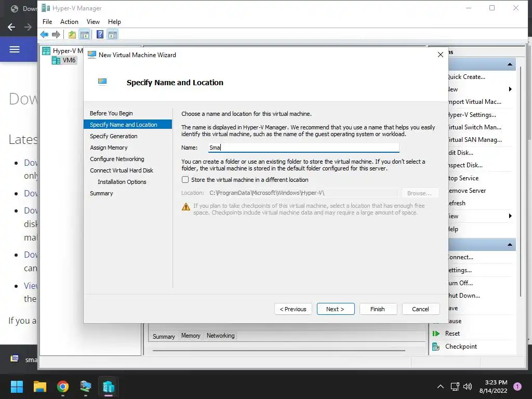Go to Before You Begin step
The height and width of the screenshot is (399, 532).
coord(111,113)
